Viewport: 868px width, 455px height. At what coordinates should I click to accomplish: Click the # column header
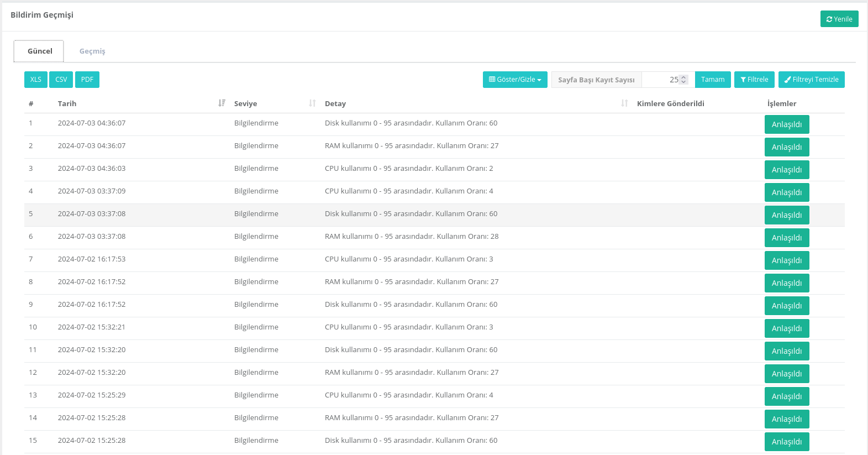[31, 103]
